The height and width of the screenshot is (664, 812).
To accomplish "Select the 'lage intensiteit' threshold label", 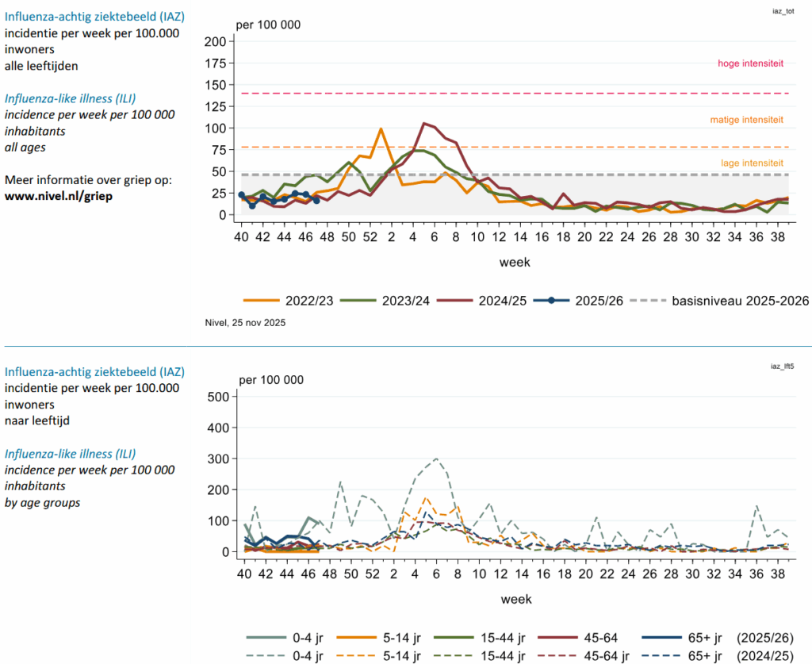I will (x=753, y=163).
